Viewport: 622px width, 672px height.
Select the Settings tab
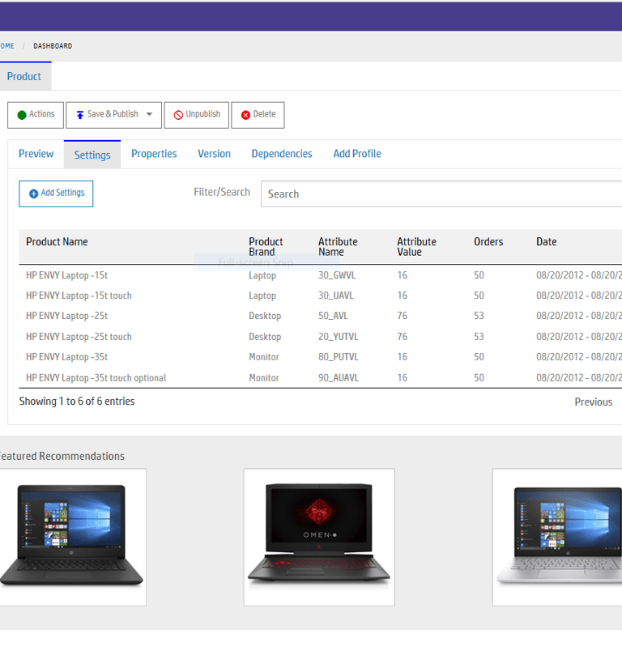(92, 155)
